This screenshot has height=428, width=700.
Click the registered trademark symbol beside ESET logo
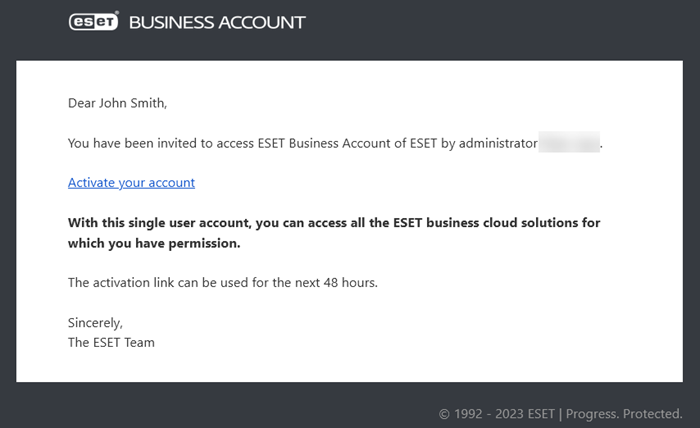[x=117, y=13]
